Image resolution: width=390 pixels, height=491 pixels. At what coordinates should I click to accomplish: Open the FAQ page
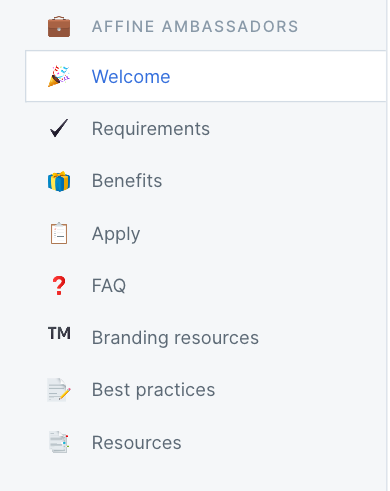click(x=109, y=286)
